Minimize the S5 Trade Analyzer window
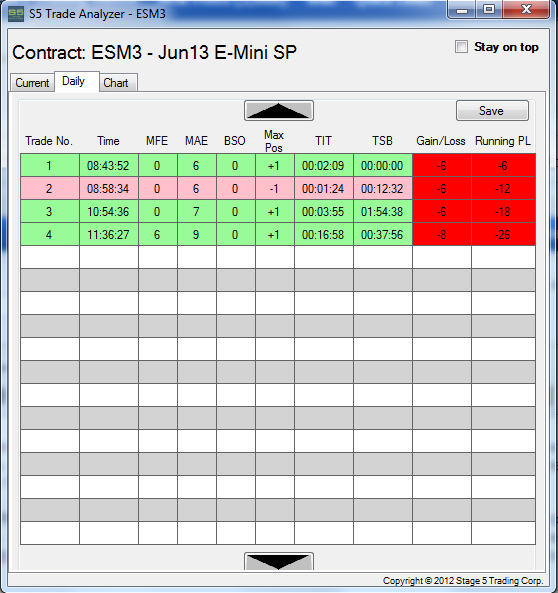This screenshot has width=558, height=593. pos(462,9)
